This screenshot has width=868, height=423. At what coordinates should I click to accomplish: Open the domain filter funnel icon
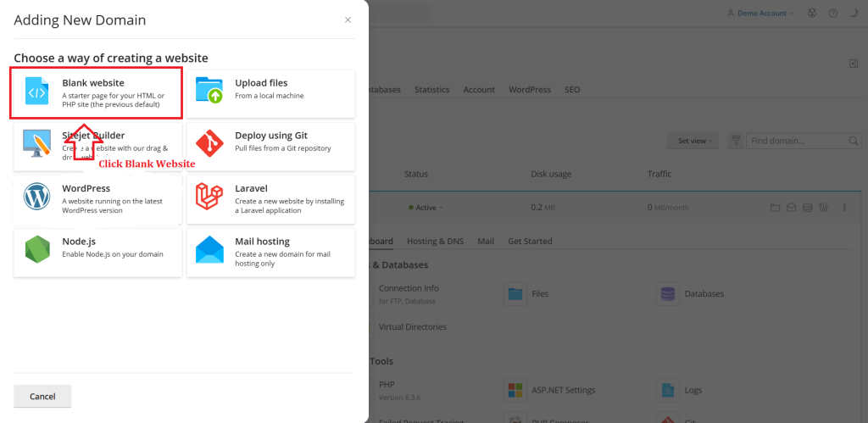pos(736,142)
